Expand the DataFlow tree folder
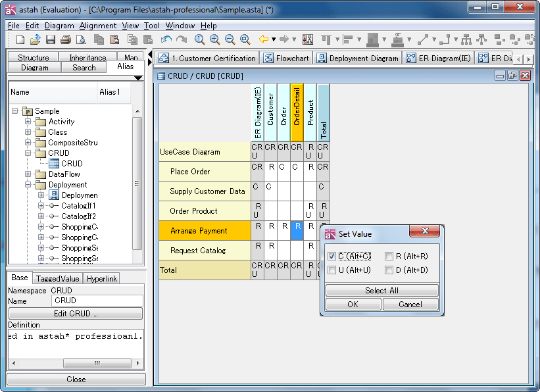This screenshot has height=392, width=540. pyautogui.click(x=28, y=174)
